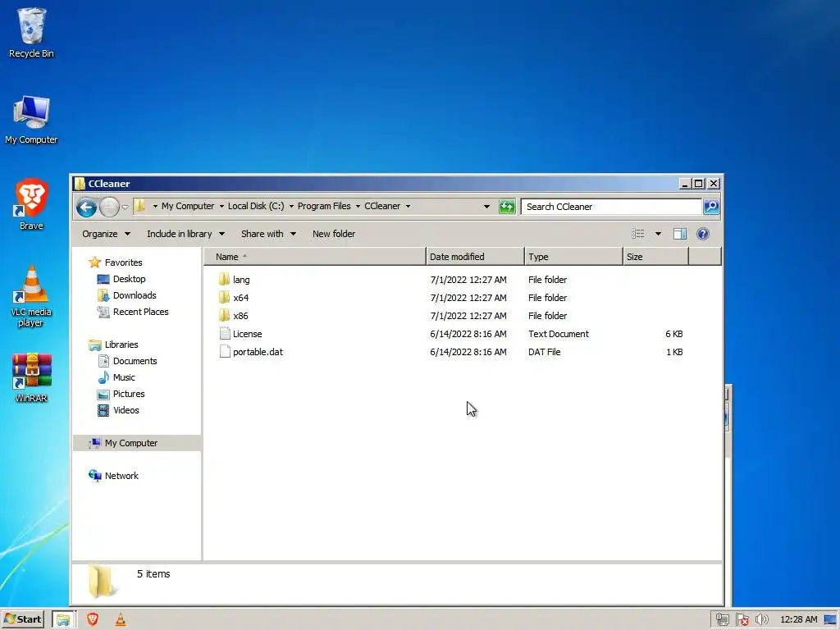Open Desktop in Favorites

129,279
